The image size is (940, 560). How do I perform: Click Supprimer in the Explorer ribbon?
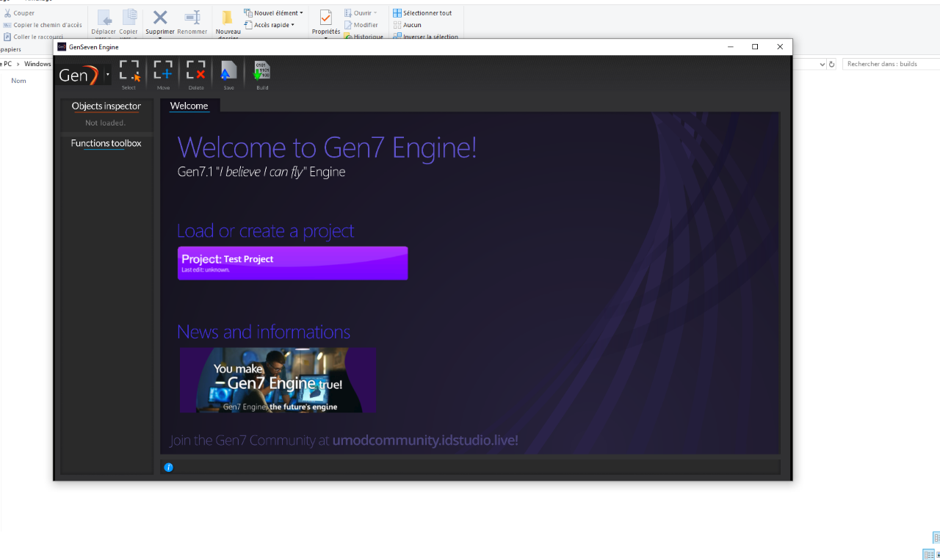[160, 23]
